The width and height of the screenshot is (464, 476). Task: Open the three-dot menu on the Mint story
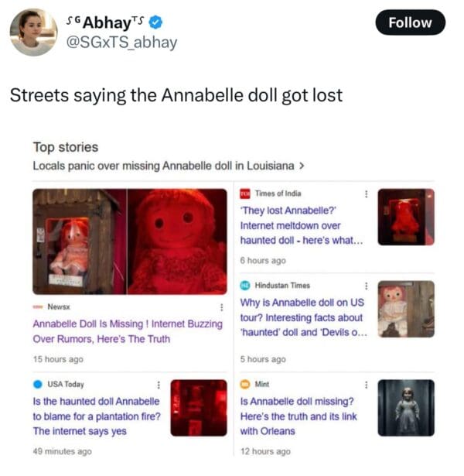click(367, 385)
